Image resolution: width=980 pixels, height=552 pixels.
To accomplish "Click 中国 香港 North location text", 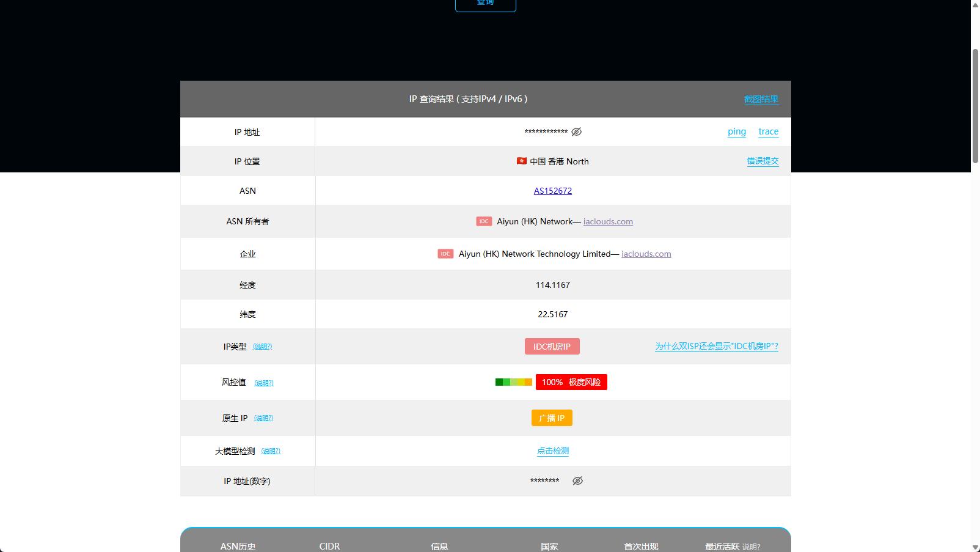I will [x=559, y=161].
